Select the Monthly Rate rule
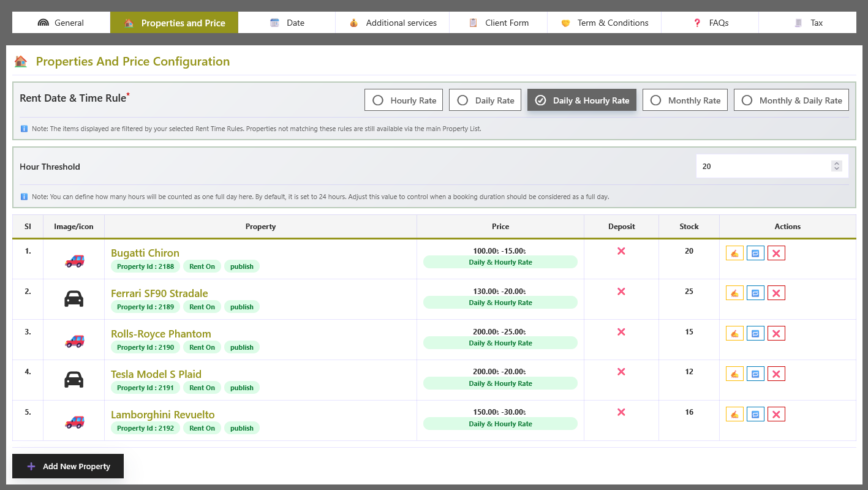 685,100
